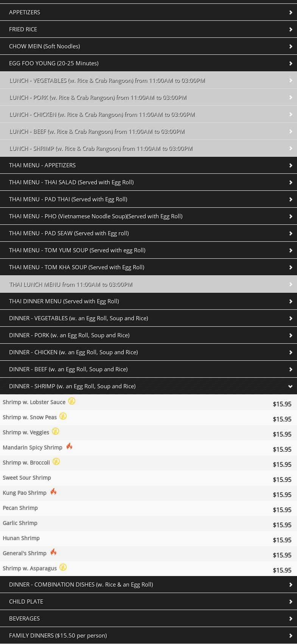Click spicy flame icon on Mandarin Spicy Shrimp
This screenshot has height=644, width=297.
69,446
